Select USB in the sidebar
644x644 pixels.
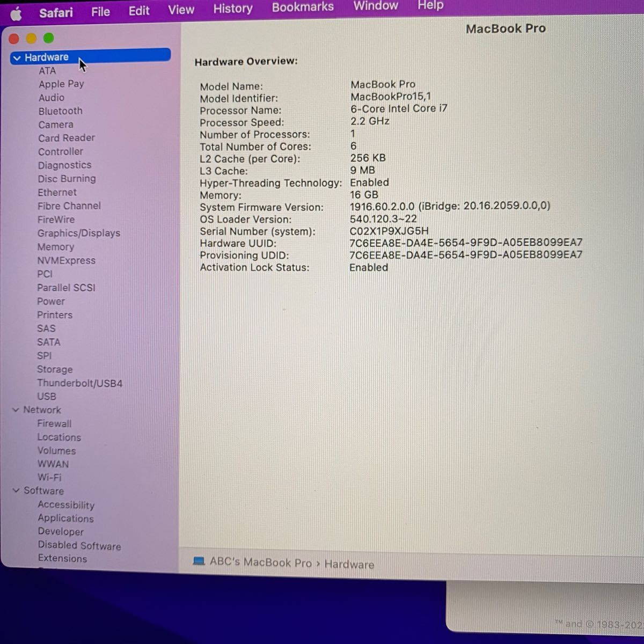pyautogui.click(x=47, y=396)
